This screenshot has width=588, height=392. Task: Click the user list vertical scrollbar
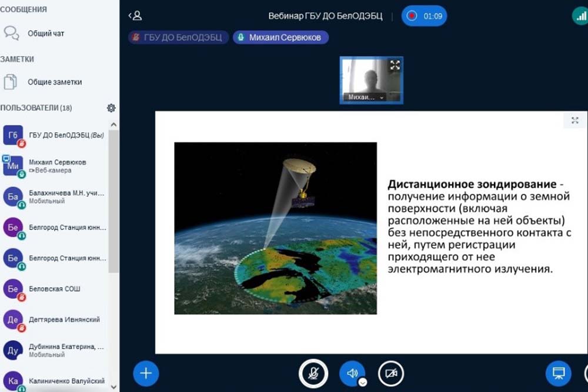click(x=114, y=200)
